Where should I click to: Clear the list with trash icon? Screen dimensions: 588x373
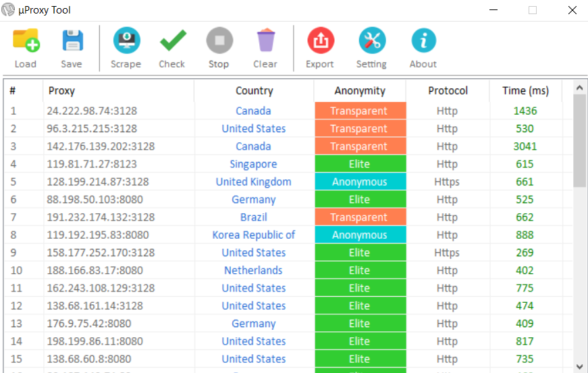pyautogui.click(x=265, y=42)
